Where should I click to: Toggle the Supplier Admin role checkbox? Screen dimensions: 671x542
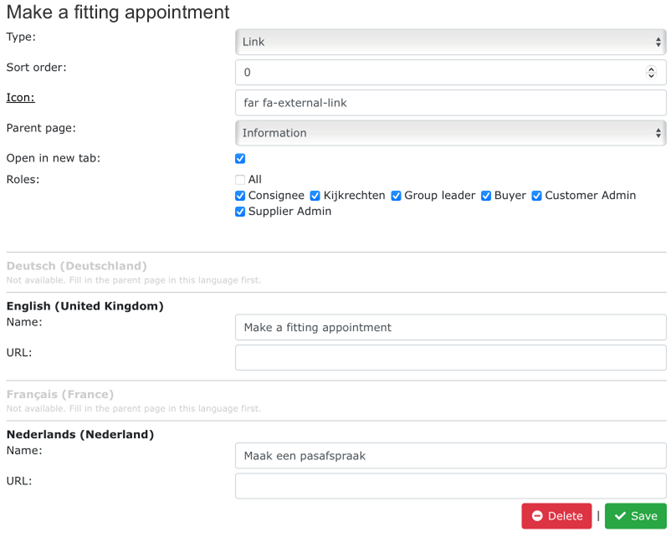coord(240,212)
